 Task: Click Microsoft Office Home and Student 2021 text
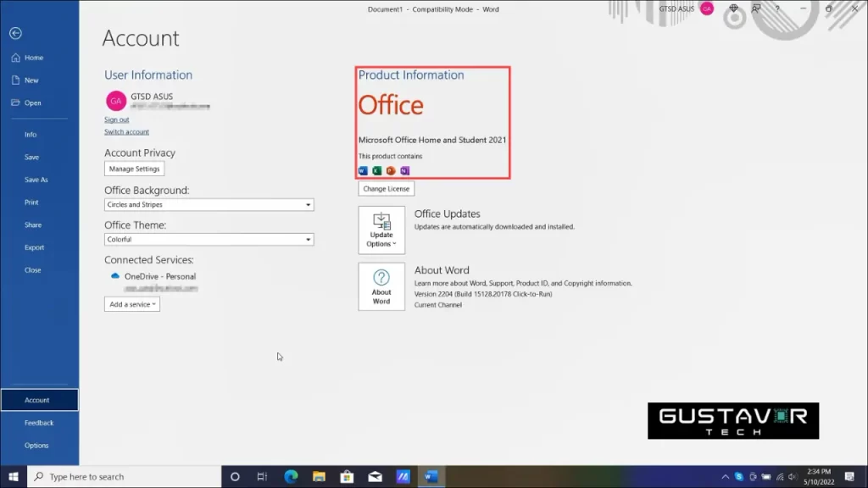tap(432, 140)
